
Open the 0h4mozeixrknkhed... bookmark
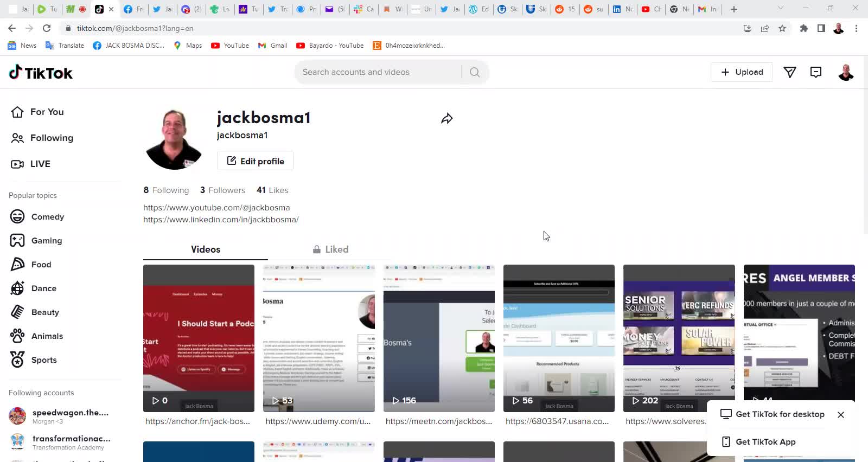pyautogui.click(x=409, y=46)
